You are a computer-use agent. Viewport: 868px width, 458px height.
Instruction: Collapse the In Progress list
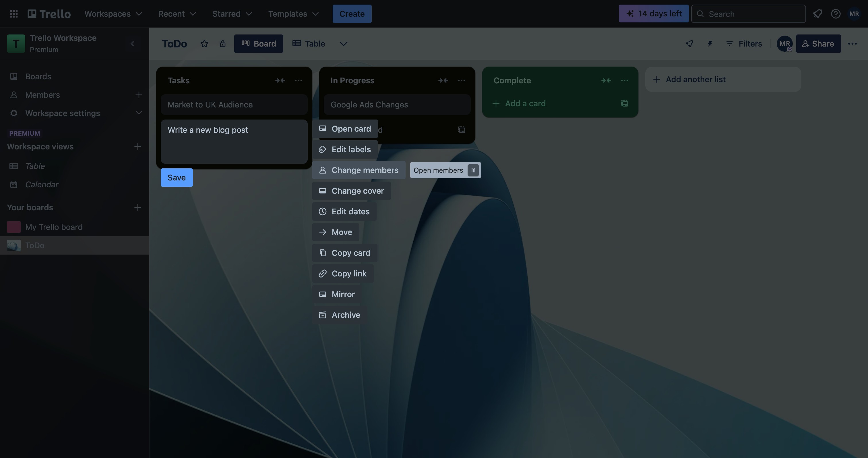pyautogui.click(x=443, y=80)
